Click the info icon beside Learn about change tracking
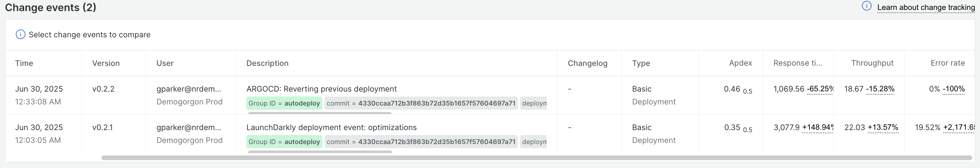The height and width of the screenshot is (168, 980). click(x=867, y=6)
